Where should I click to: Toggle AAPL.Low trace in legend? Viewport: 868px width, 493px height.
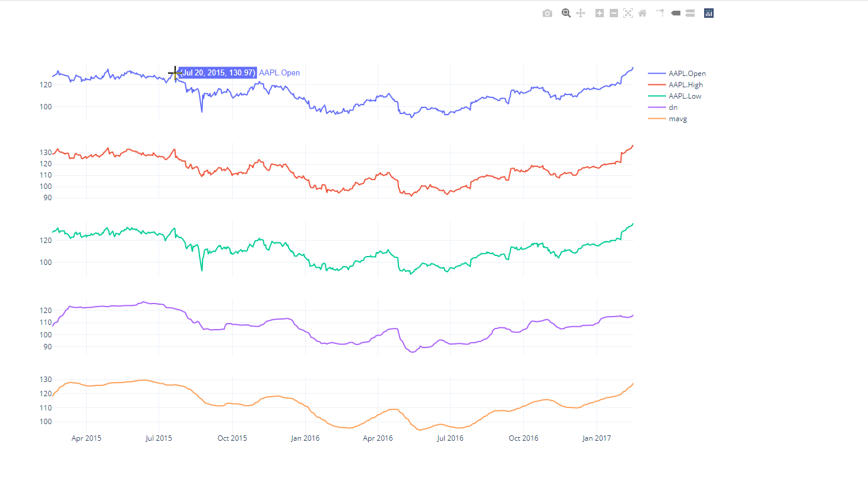[x=675, y=96]
